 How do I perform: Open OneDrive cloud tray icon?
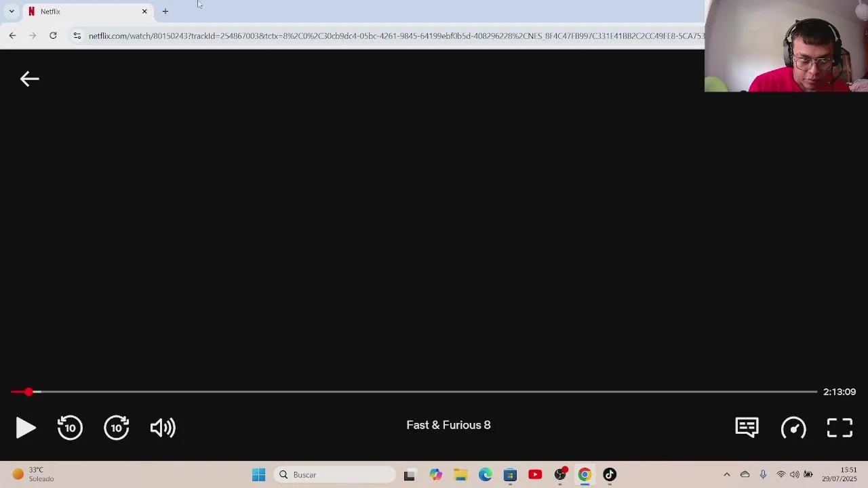745,474
